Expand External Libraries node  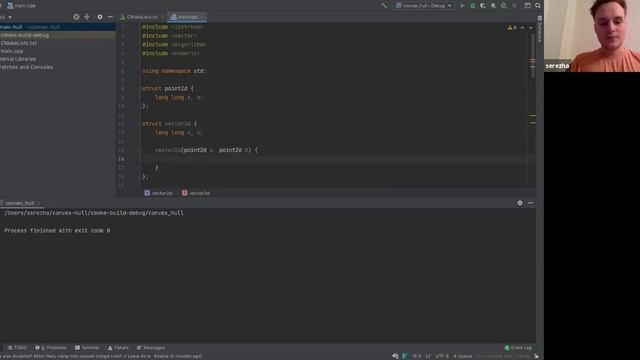pyautogui.click(x=18, y=59)
